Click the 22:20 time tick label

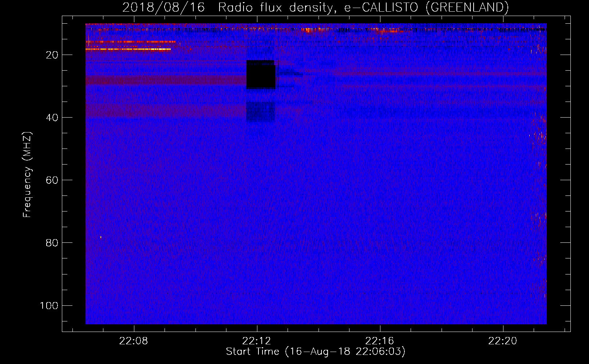(503, 341)
